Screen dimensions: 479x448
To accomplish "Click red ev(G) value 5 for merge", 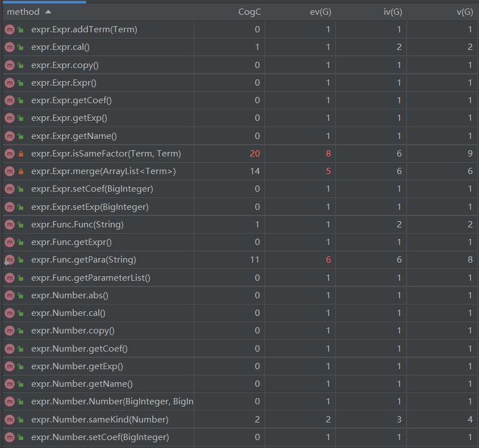I will tap(329, 171).
